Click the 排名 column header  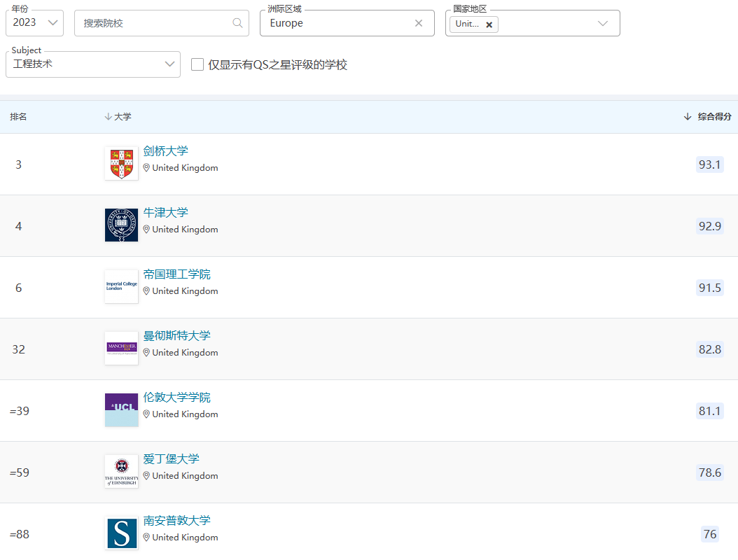click(18, 117)
